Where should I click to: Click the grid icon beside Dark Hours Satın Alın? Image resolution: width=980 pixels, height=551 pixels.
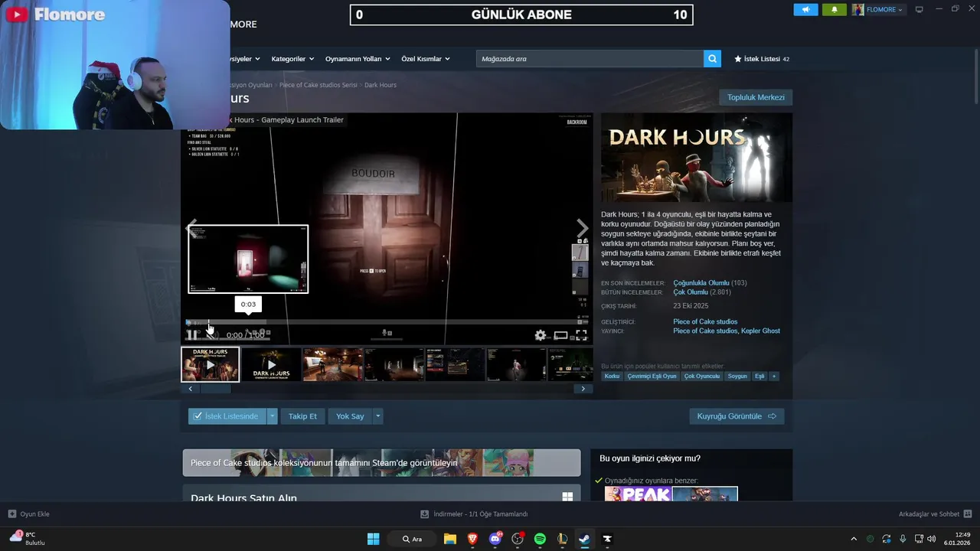point(567,497)
